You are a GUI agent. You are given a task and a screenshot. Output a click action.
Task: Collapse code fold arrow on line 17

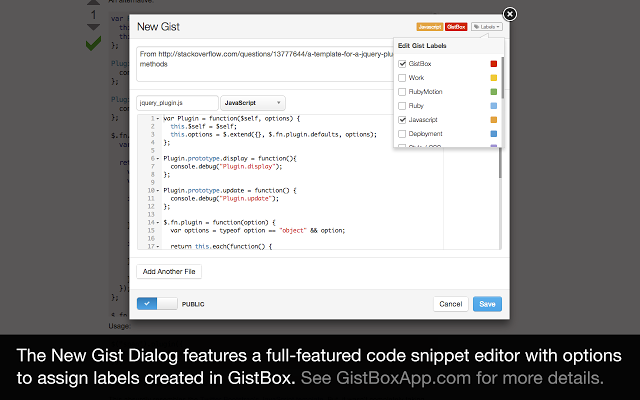[158, 247]
